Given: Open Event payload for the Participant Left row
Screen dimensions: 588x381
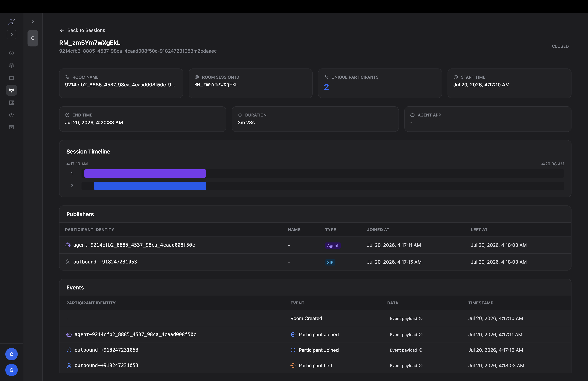Looking at the screenshot, I should [x=406, y=365].
